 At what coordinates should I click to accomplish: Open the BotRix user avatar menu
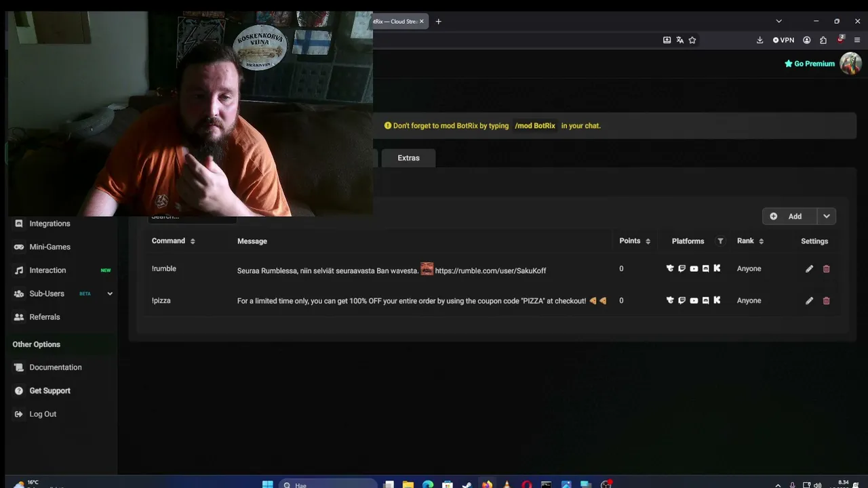tap(850, 64)
